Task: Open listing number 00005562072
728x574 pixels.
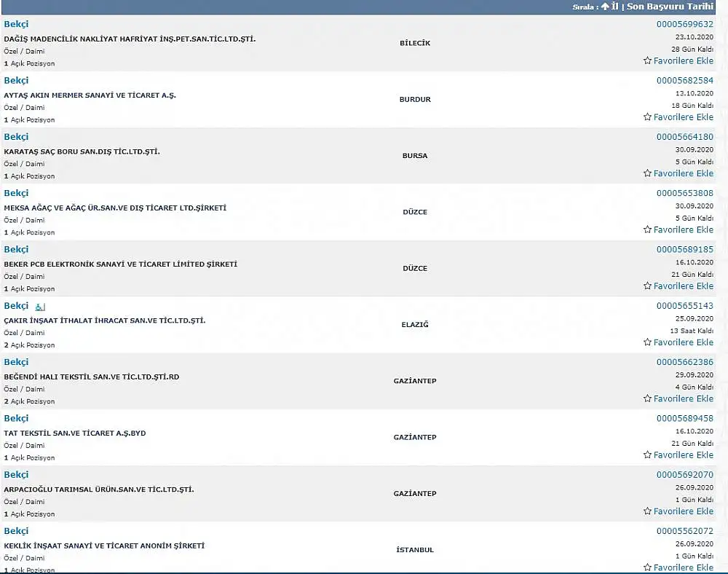Action: tap(685, 531)
